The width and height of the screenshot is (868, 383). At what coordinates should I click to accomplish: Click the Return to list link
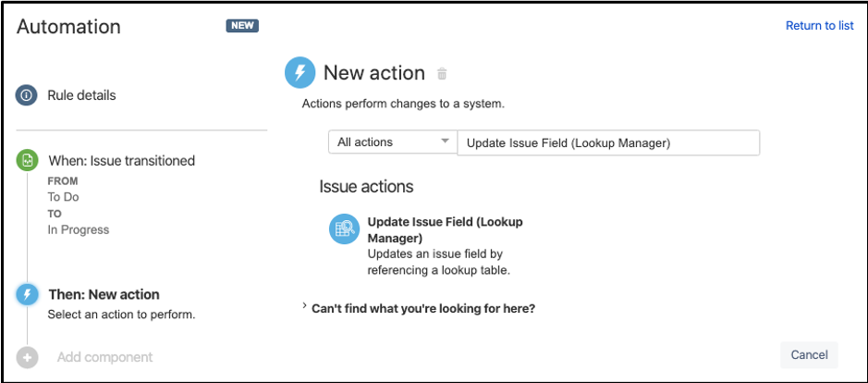(x=819, y=26)
